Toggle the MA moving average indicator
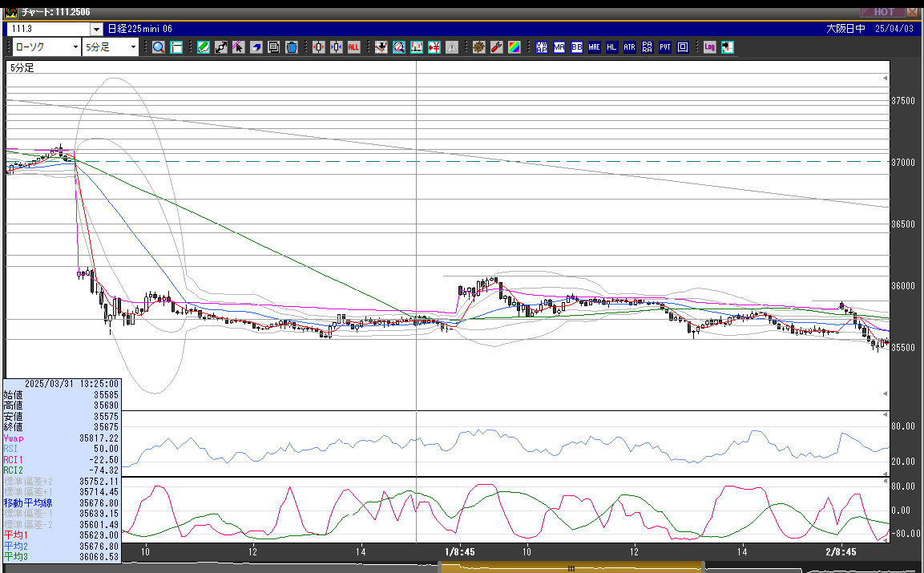Image resolution: width=924 pixels, height=573 pixels. pos(559,47)
